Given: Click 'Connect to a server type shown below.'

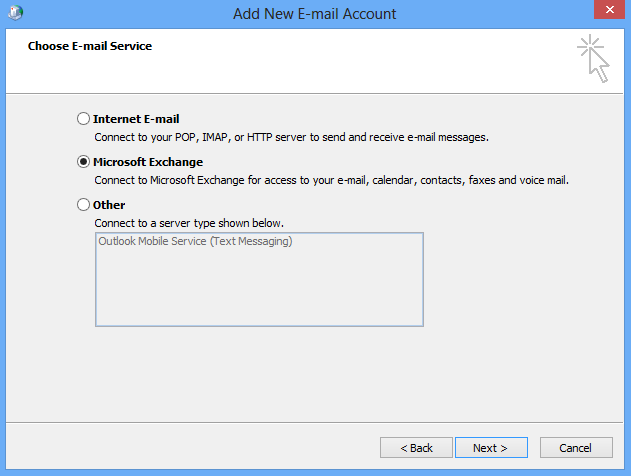Looking at the screenshot, I should 189,223.
